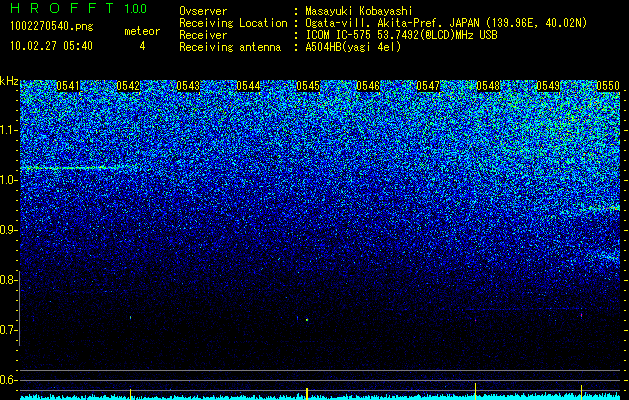Click the 0546 time label
The width and height of the screenshot is (629, 400).
click(368, 86)
